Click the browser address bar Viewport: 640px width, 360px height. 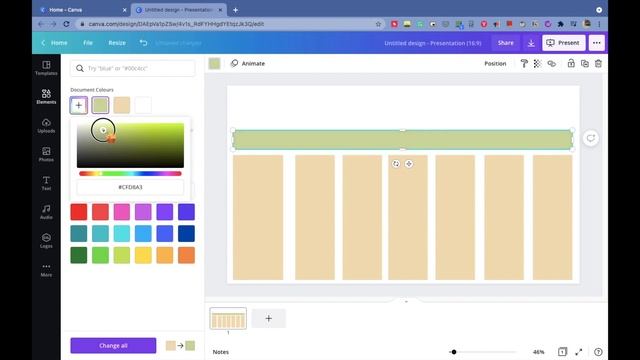click(231, 24)
